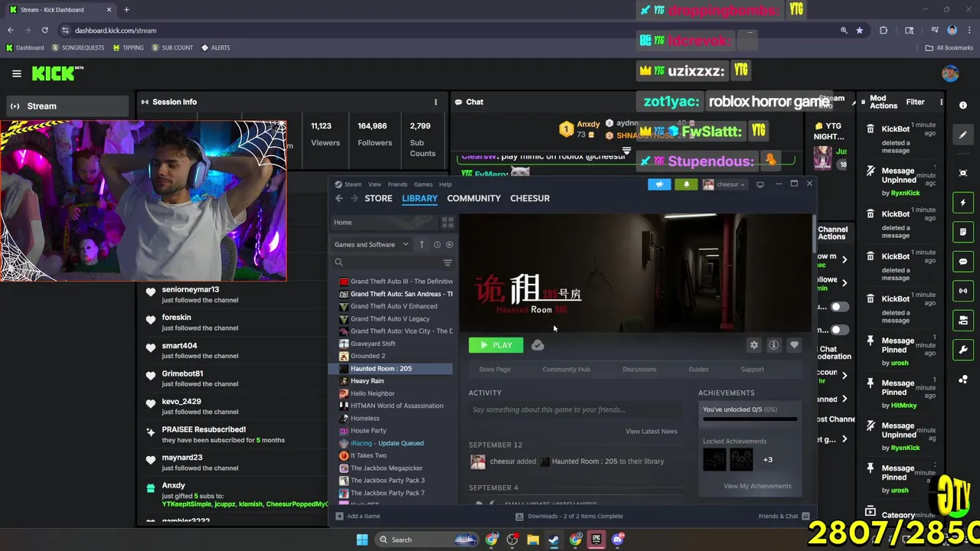The image size is (980, 551).
Task: Go back in Steam navigation
Action: 339,198
